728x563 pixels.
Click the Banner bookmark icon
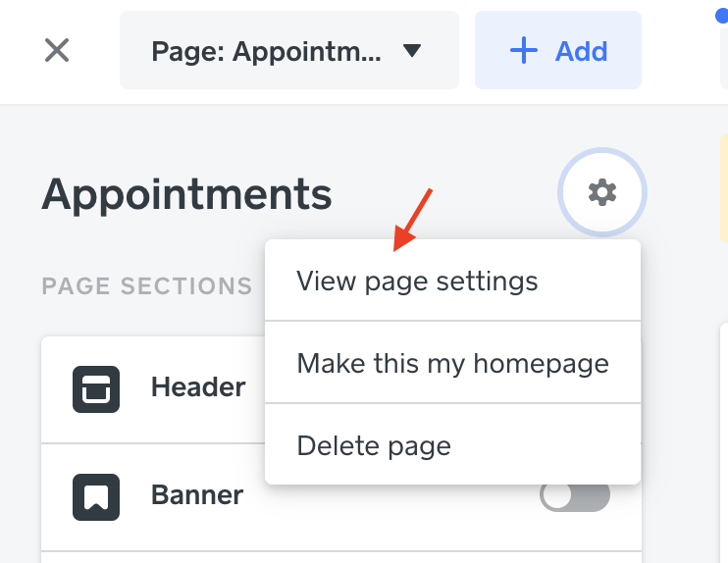point(96,497)
